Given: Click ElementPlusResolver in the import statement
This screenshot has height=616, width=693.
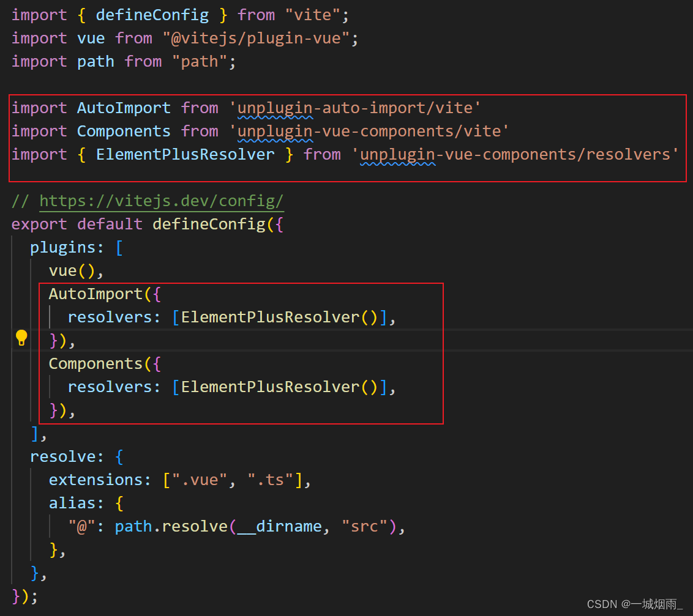Looking at the screenshot, I should click(x=185, y=155).
